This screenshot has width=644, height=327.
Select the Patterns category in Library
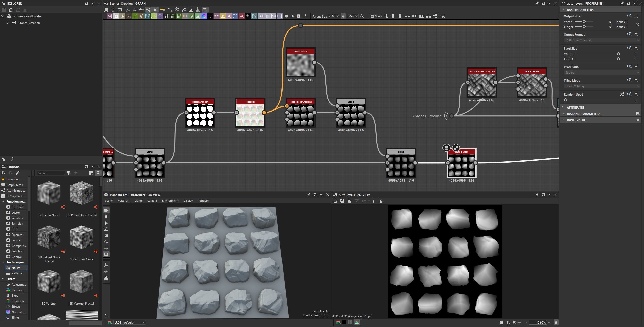(x=17, y=273)
